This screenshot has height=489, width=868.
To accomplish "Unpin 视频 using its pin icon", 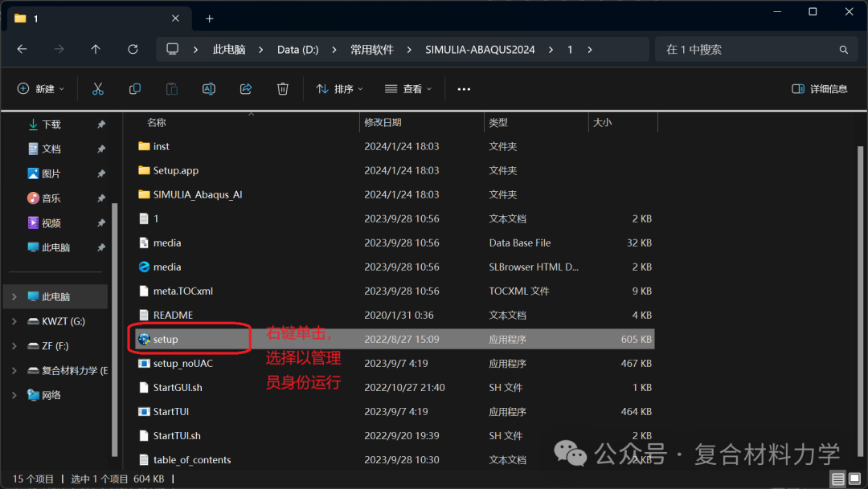I will pyautogui.click(x=100, y=223).
